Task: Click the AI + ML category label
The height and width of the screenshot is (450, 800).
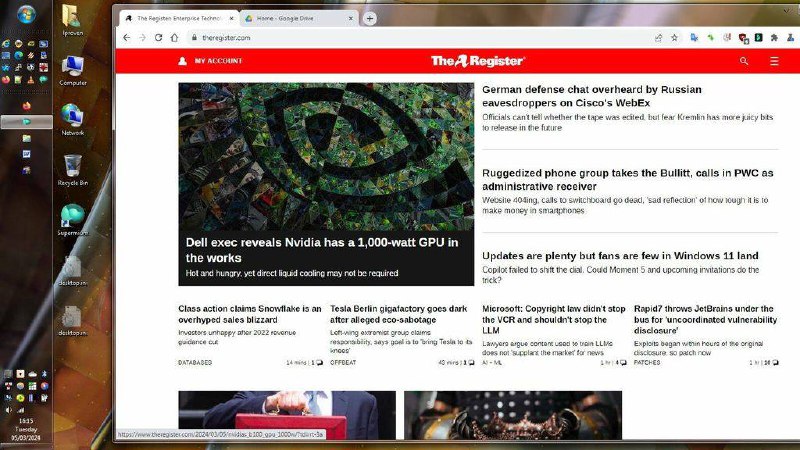Action: click(x=492, y=363)
